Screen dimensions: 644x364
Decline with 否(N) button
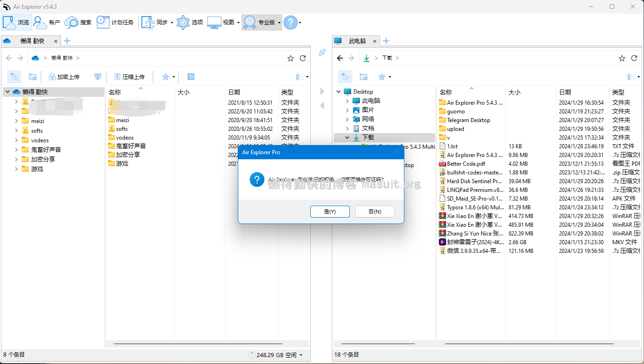point(375,212)
